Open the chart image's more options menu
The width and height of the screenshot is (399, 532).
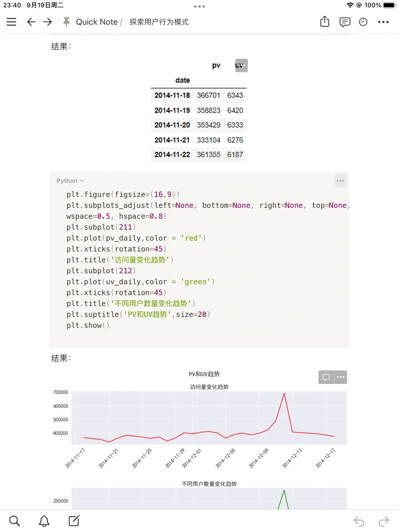(x=341, y=377)
